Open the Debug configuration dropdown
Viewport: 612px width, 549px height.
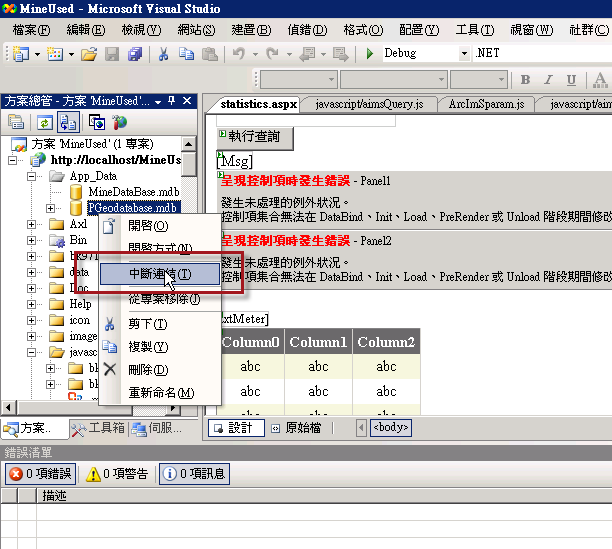point(464,53)
